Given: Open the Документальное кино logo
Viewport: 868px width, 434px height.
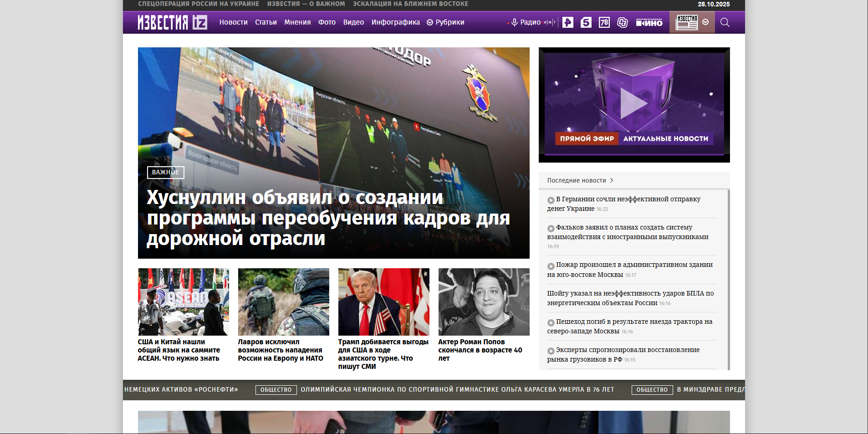Looking at the screenshot, I should pyautogui.click(x=649, y=22).
